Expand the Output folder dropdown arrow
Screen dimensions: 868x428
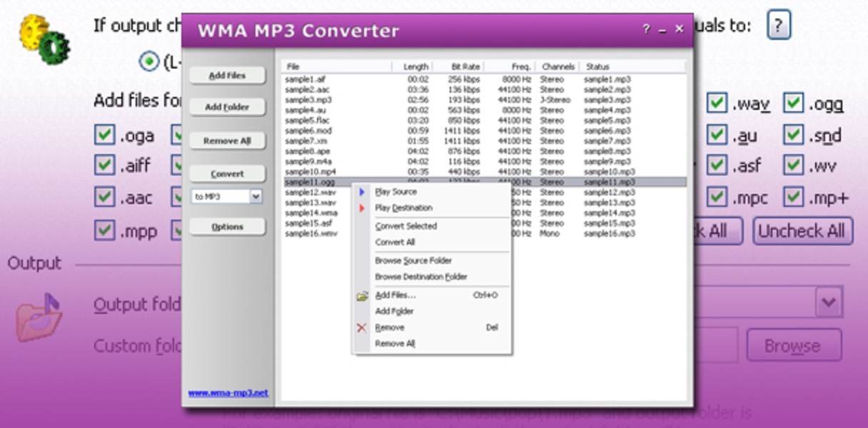[828, 303]
